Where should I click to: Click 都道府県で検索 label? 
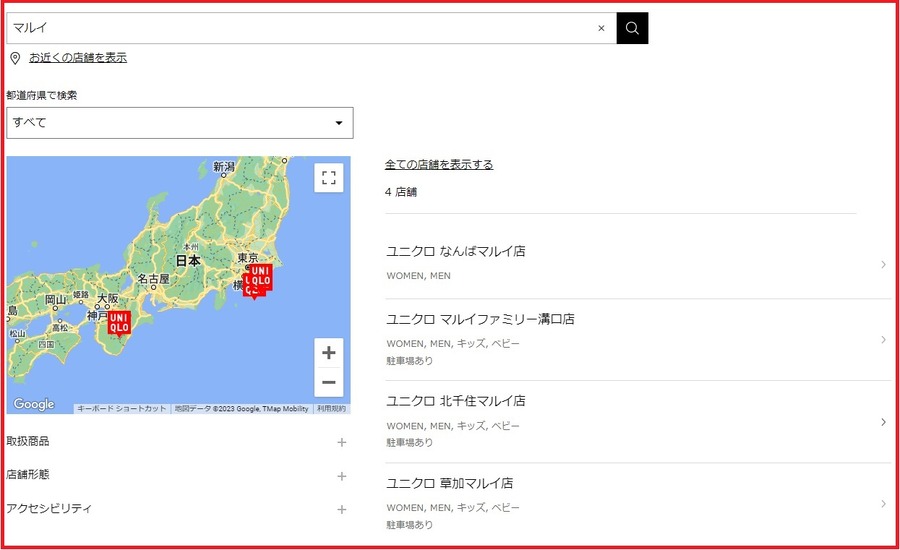coord(41,95)
